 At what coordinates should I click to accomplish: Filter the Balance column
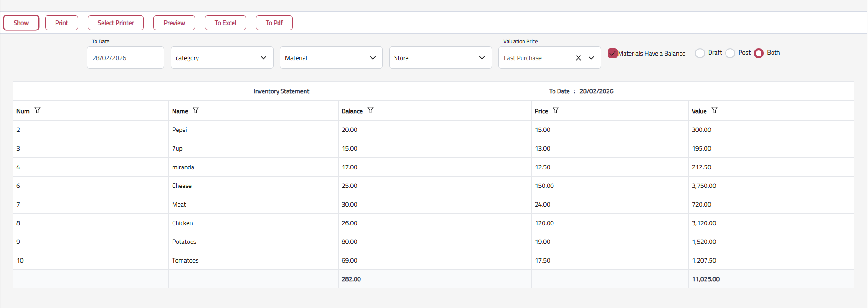tap(371, 111)
